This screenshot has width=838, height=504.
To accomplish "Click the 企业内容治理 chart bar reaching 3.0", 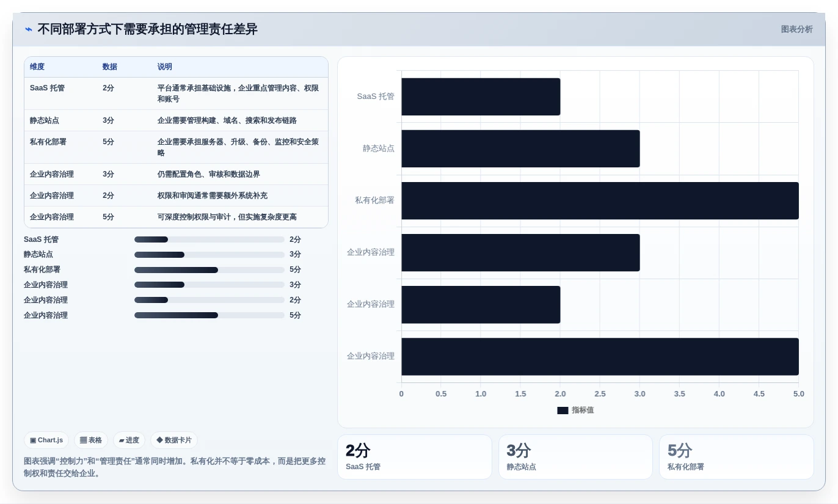I will coord(520,252).
